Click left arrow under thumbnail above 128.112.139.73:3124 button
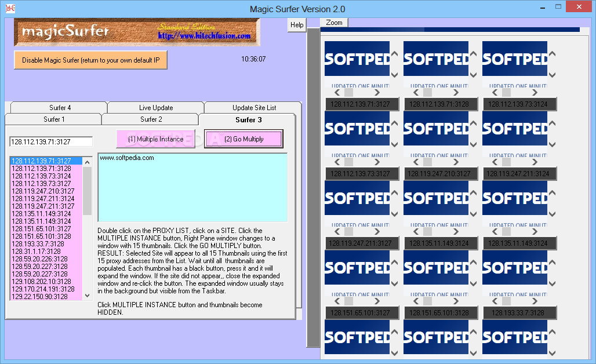 (495, 92)
